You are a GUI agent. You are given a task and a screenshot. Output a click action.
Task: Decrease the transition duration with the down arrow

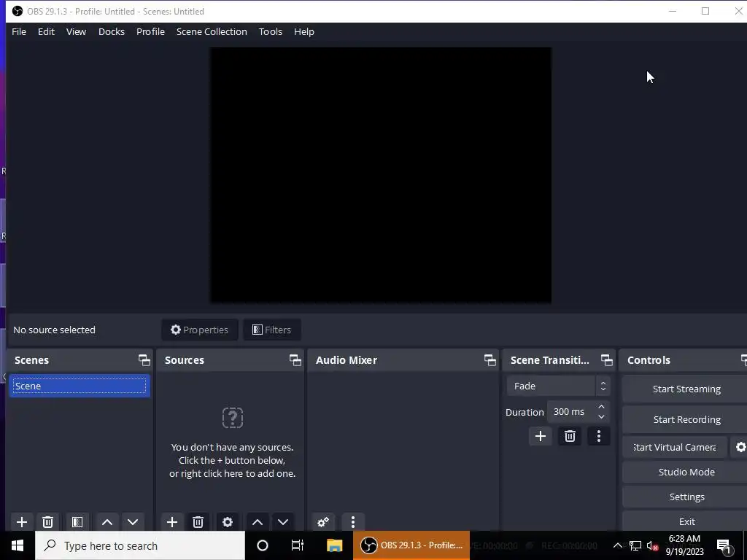click(x=601, y=416)
